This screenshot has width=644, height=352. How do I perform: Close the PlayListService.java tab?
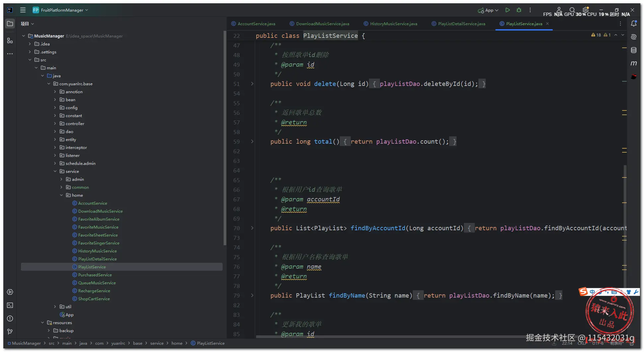(x=547, y=24)
